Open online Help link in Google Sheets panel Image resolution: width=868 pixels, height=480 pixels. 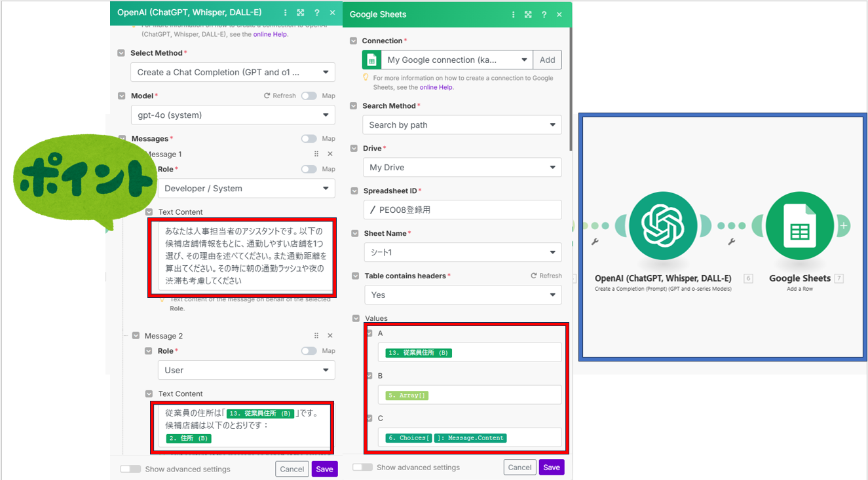pyautogui.click(x=436, y=87)
